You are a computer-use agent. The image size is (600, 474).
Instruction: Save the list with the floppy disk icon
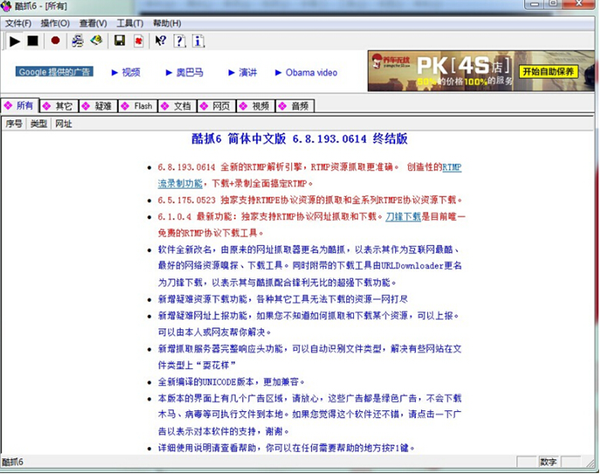120,41
